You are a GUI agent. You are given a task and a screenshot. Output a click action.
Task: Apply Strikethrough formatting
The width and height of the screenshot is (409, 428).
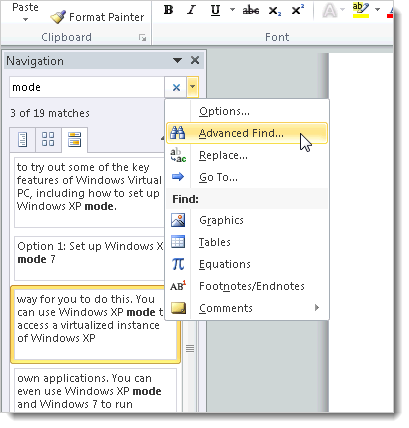(251, 11)
